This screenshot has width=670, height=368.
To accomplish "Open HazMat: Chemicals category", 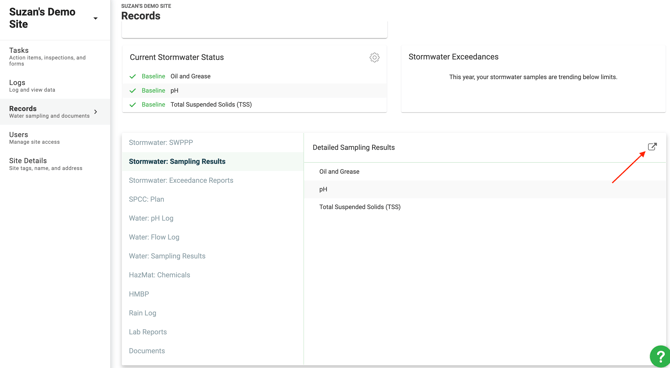I will click(212, 275).
